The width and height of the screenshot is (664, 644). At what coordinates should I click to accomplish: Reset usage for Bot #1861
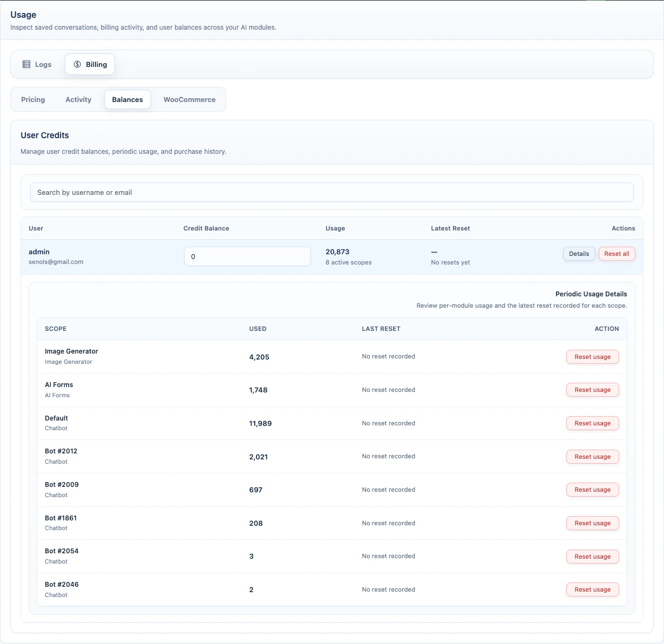[592, 523]
